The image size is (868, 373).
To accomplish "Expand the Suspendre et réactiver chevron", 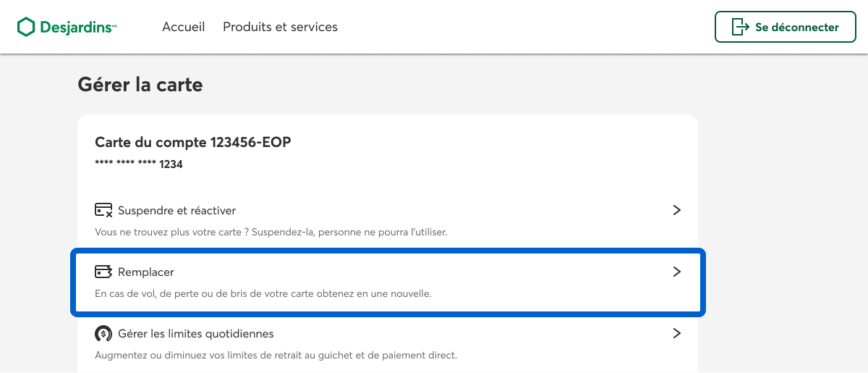I will [x=676, y=210].
